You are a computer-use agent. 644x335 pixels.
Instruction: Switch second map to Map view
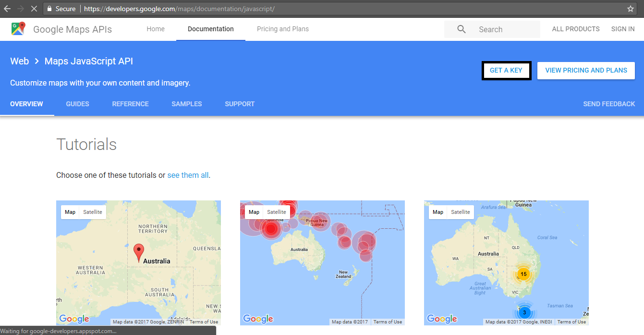pos(254,212)
